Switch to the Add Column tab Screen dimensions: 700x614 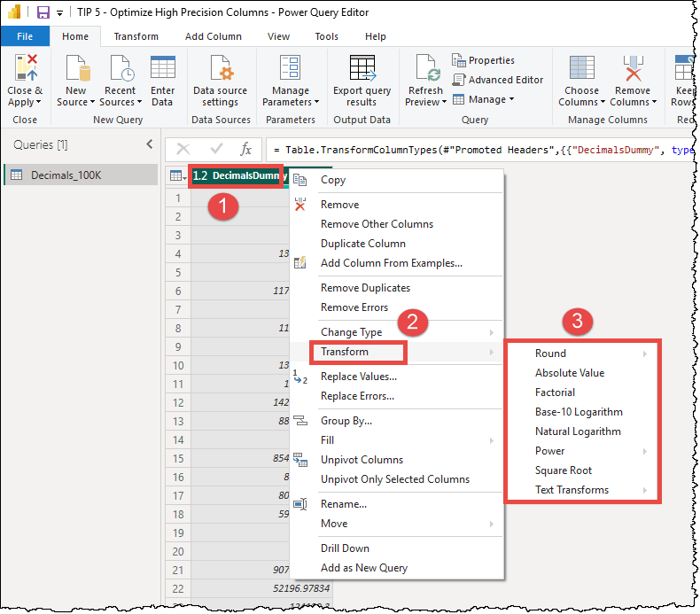[x=213, y=36]
